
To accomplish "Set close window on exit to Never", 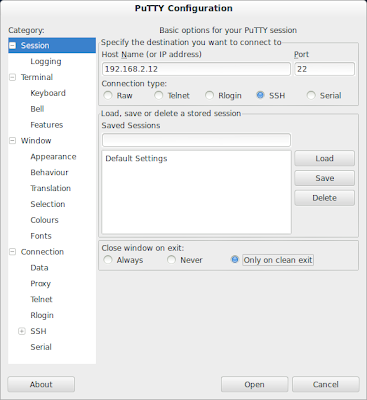I will (x=171, y=260).
